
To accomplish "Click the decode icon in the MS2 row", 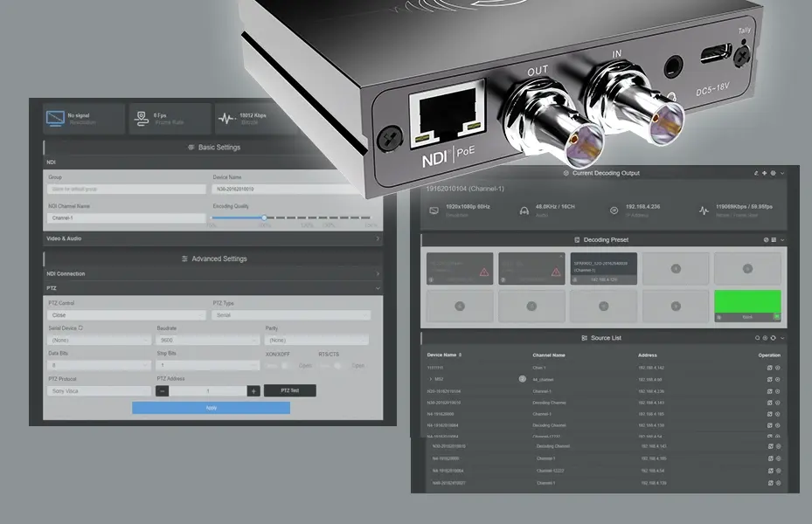I will [769, 379].
